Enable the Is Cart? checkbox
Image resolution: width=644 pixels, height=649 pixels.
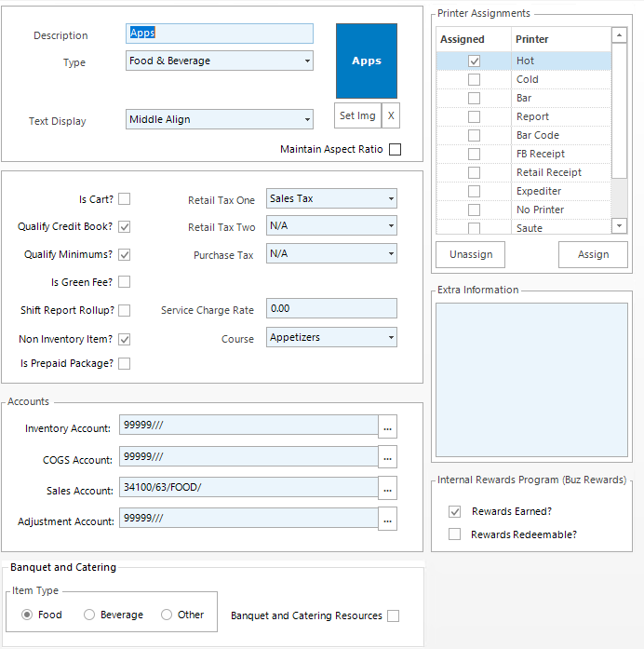[x=124, y=199]
